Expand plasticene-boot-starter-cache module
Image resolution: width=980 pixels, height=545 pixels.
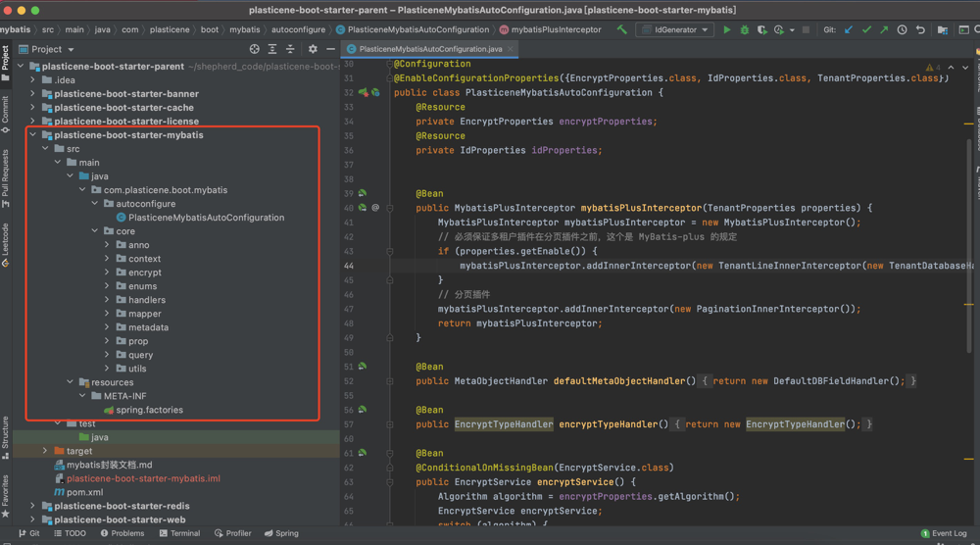tap(32, 107)
